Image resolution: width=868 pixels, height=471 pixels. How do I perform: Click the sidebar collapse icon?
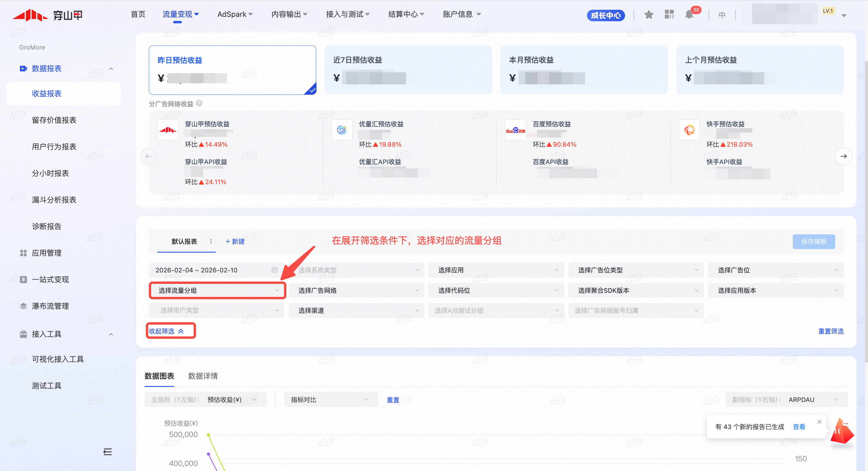tap(107, 452)
